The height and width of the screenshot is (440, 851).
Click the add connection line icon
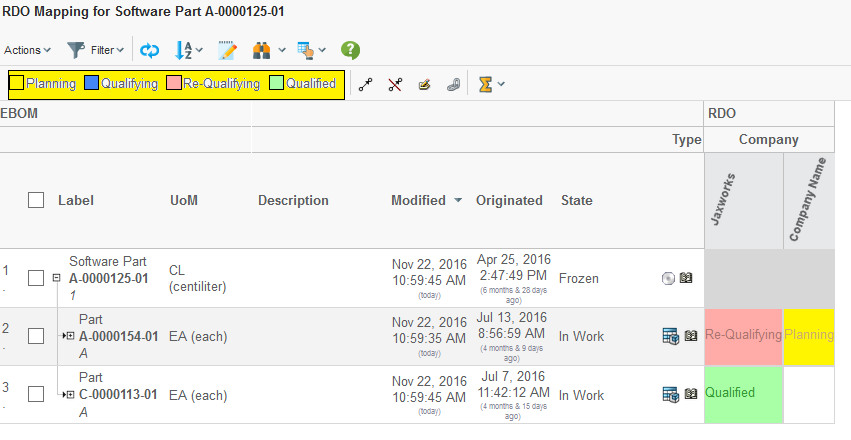(x=366, y=84)
